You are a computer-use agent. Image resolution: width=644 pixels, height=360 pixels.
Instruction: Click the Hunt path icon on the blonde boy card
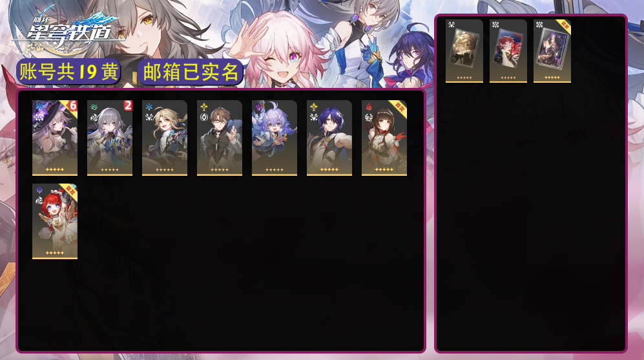point(149,118)
